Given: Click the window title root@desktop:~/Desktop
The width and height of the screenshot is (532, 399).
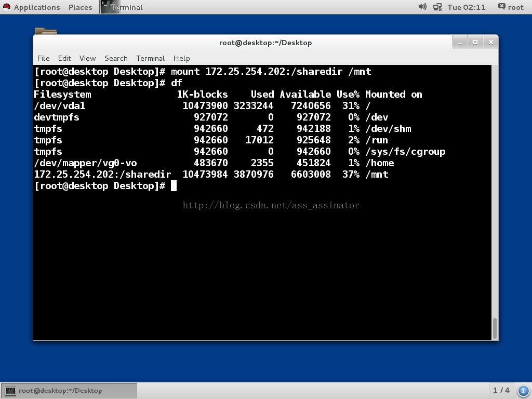Looking at the screenshot, I should click(265, 43).
